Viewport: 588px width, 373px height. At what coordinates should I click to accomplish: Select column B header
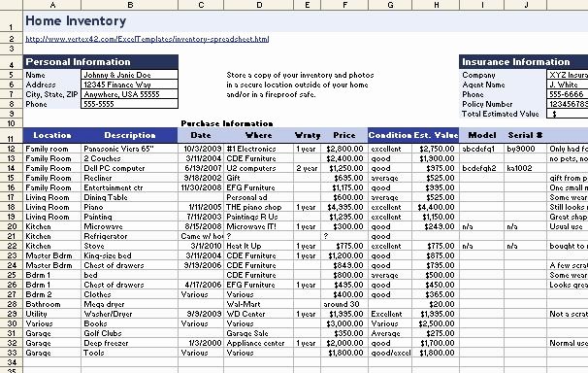tap(130, 5)
